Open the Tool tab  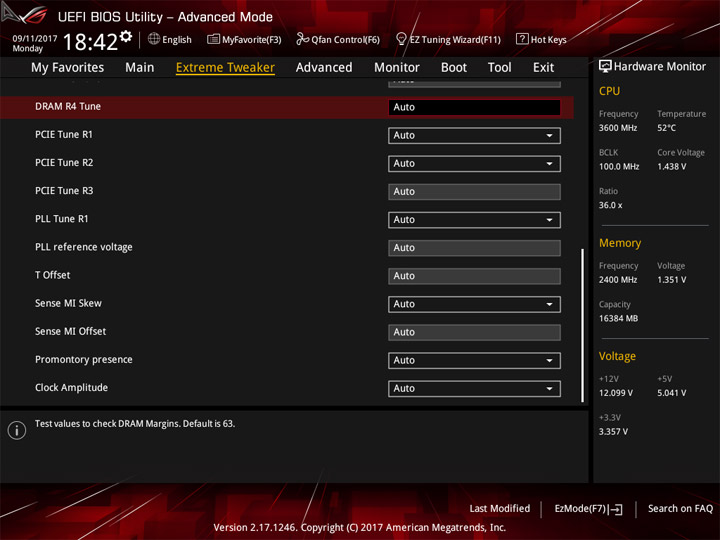(x=500, y=68)
